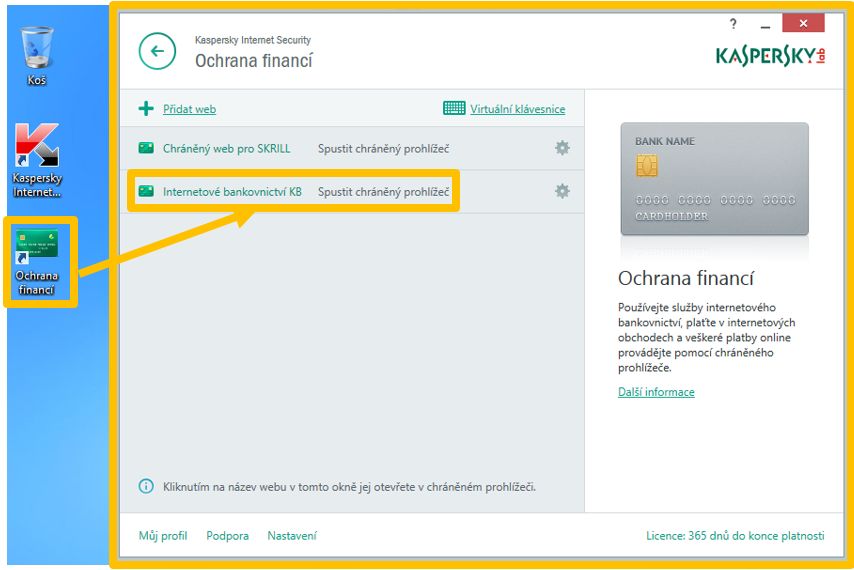Launch protected browser for Internetové bankovnictví KB
The width and height of the screenshot is (854, 570).
pyautogui.click(x=383, y=192)
